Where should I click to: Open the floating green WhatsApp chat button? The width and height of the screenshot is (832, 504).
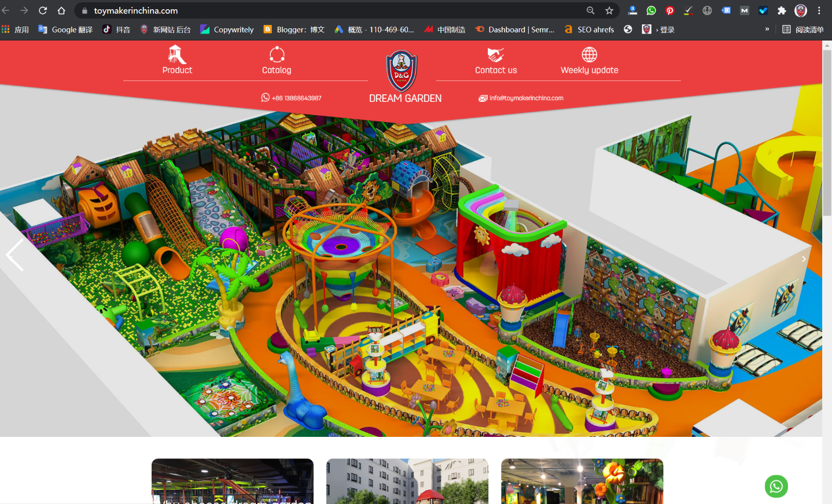pos(776,486)
